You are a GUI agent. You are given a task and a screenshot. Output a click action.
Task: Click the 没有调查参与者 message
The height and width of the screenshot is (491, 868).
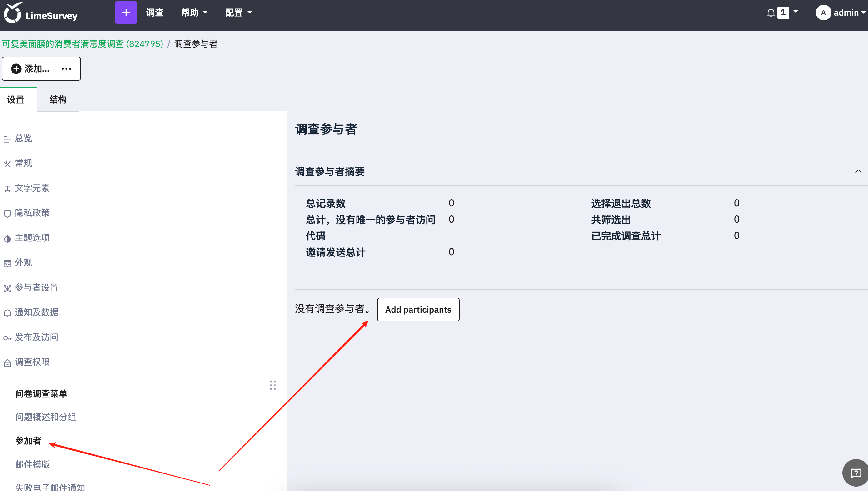point(333,309)
